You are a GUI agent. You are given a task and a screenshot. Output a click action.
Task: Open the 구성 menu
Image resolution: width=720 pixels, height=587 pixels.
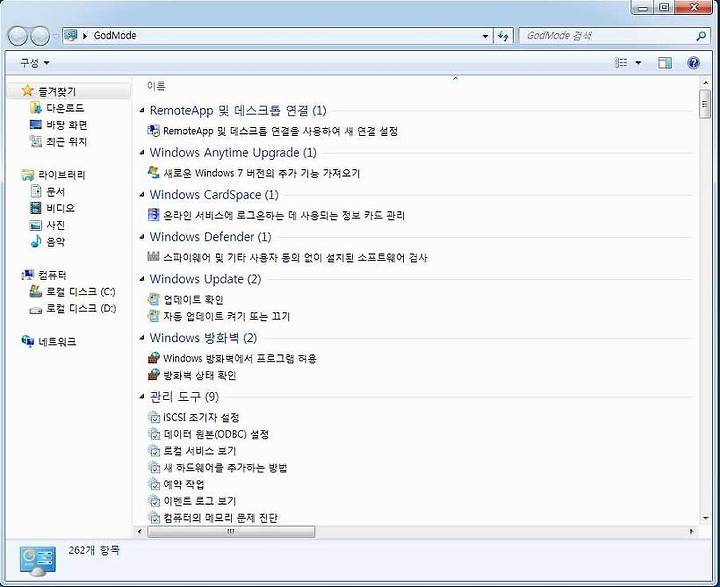[34, 62]
